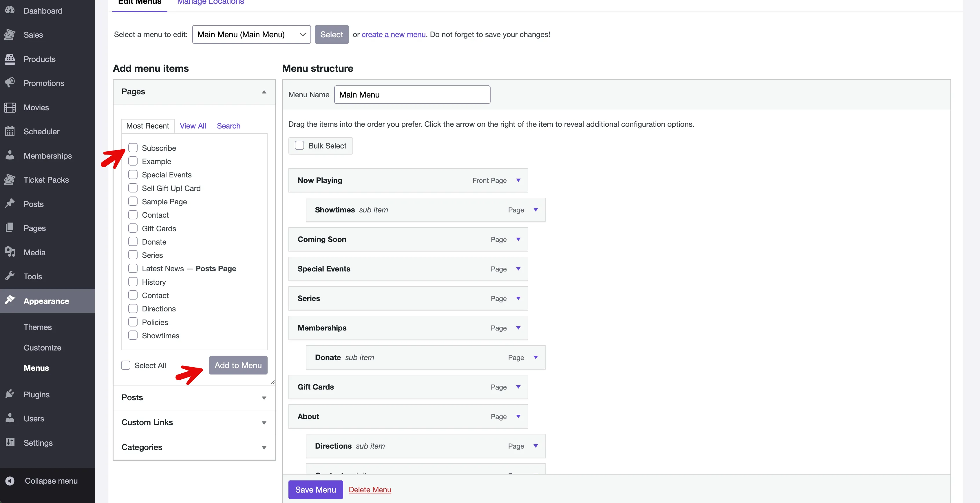Click the Memberships item in Menu structure

pyautogui.click(x=408, y=328)
